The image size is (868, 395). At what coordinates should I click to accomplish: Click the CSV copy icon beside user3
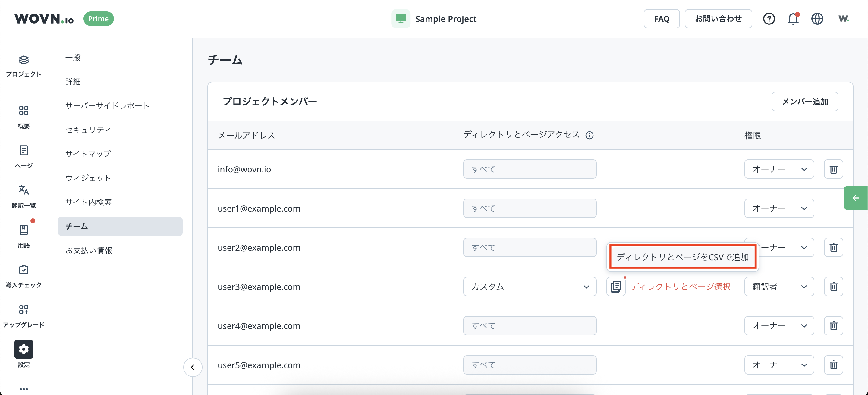[616, 287]
